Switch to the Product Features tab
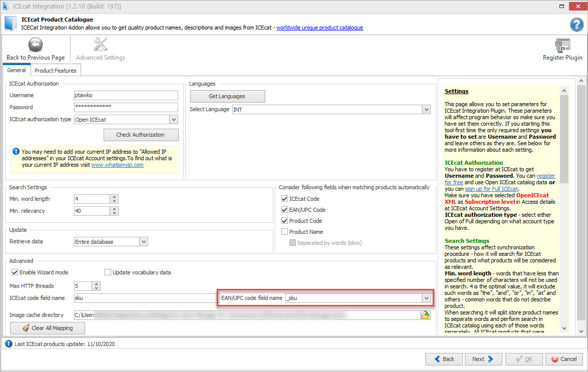Viewport: 588px width, 372px height. pyautogui.click(x=56, y=71)
